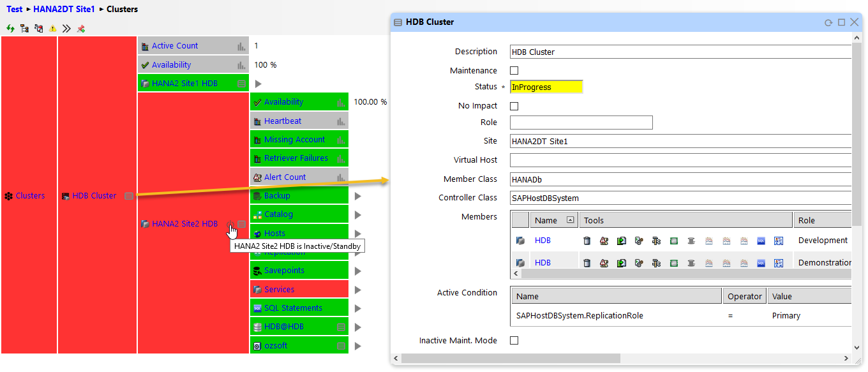Toggle the Inactive Maint. Mode checkbox

[x=514, y=341]
